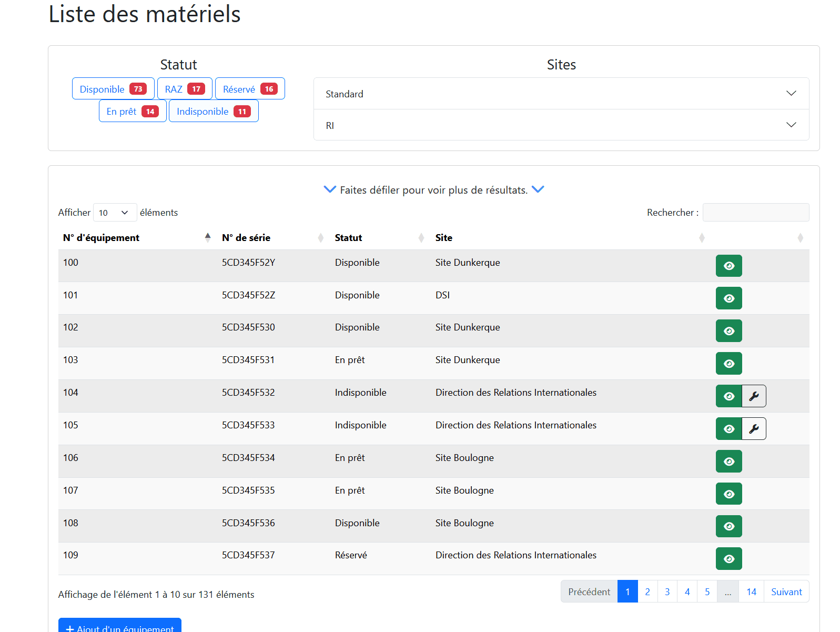View details of equipment 101
Image resolution: width=840 pixels, height=632 pixels.
tap(728, 298)
